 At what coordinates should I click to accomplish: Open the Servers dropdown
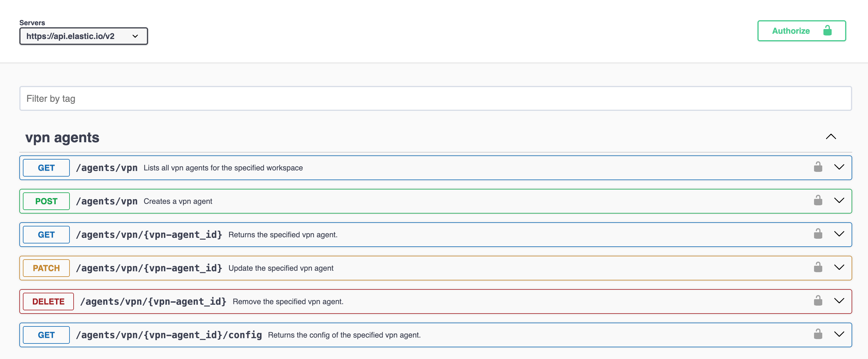tap(84, 36)
